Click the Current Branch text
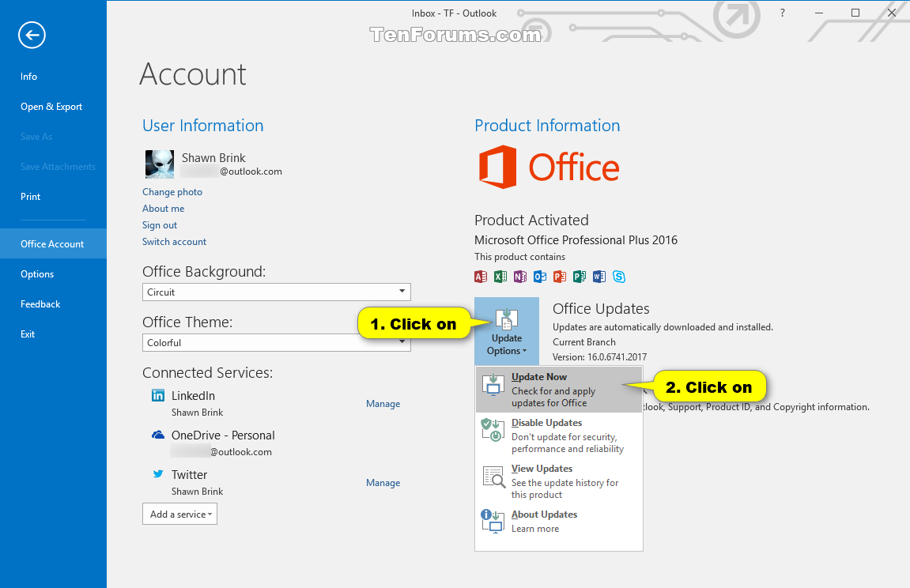Viewport: 910px width, 588px height. pyautogui.click(x=583, y=342)
